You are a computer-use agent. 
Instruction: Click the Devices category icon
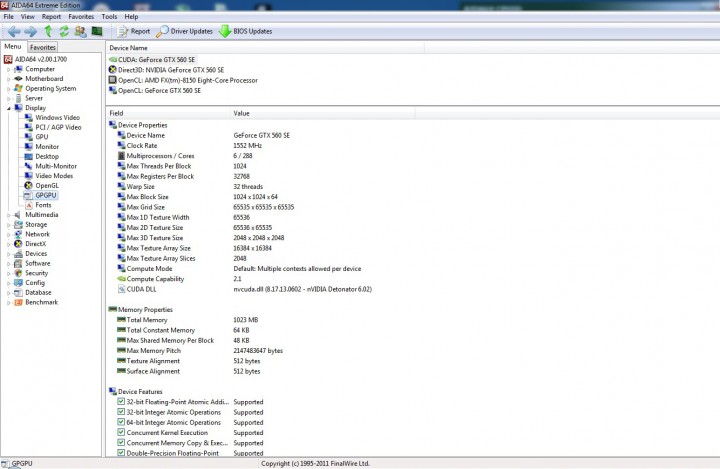click(18, 254)
